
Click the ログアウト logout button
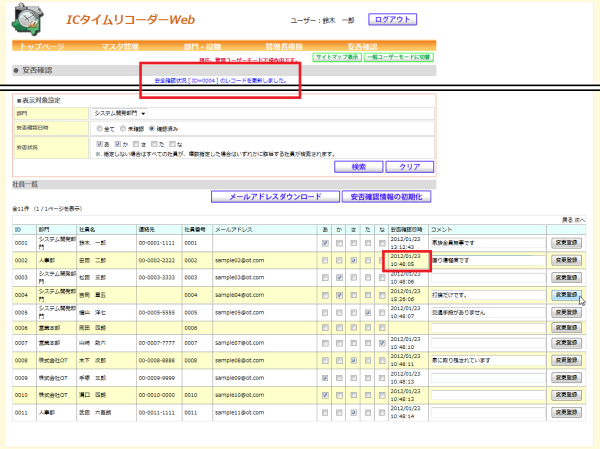[x=392, y=20]
